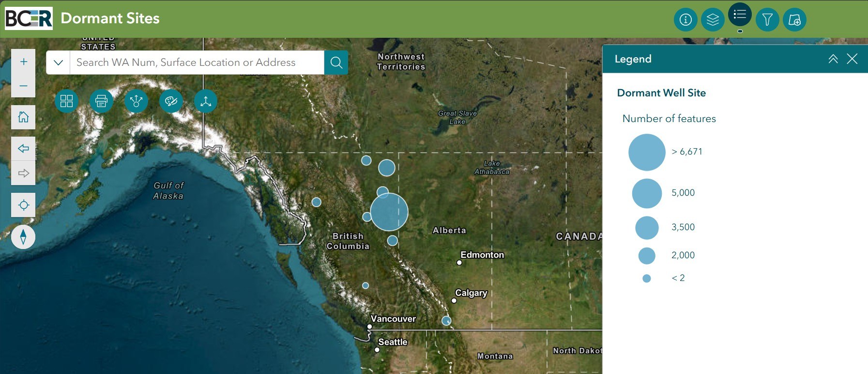Open the Filter widget
This screenshot has width=868, height=374.
tap(767, 20)
